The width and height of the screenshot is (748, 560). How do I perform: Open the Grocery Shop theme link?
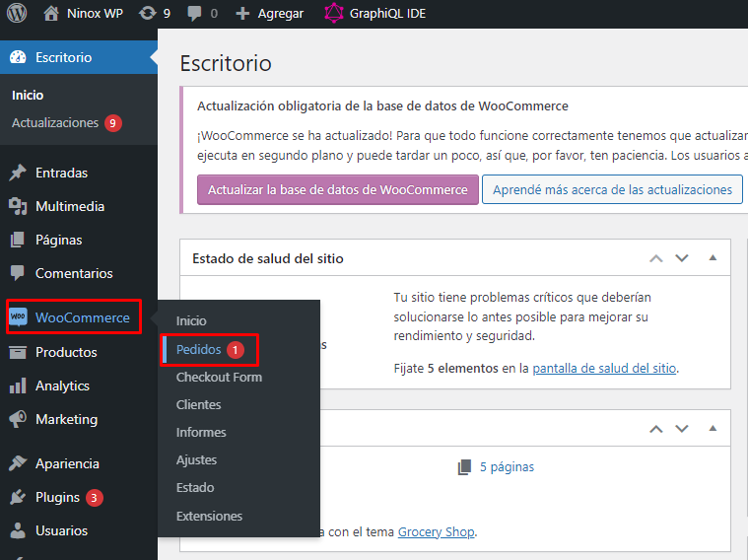coord(436,531)
